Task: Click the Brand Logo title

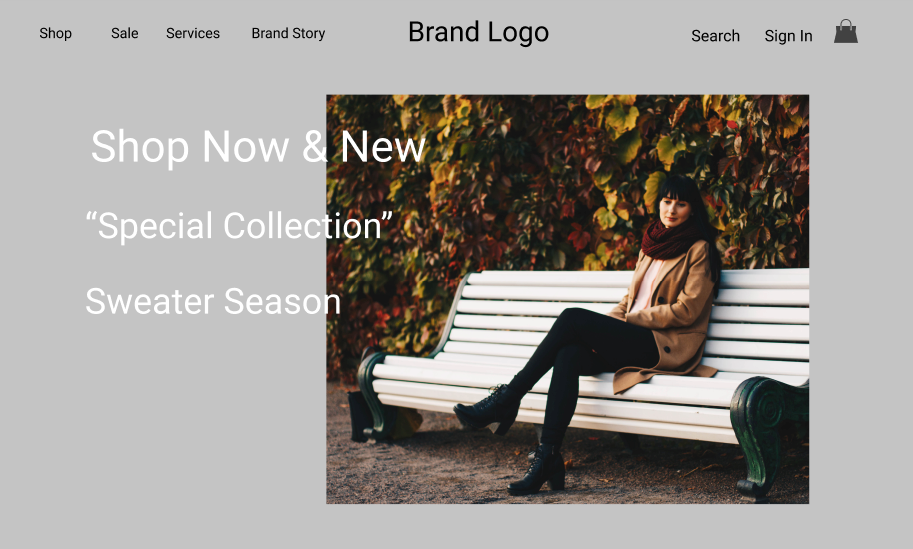Action: pos(478,33)
